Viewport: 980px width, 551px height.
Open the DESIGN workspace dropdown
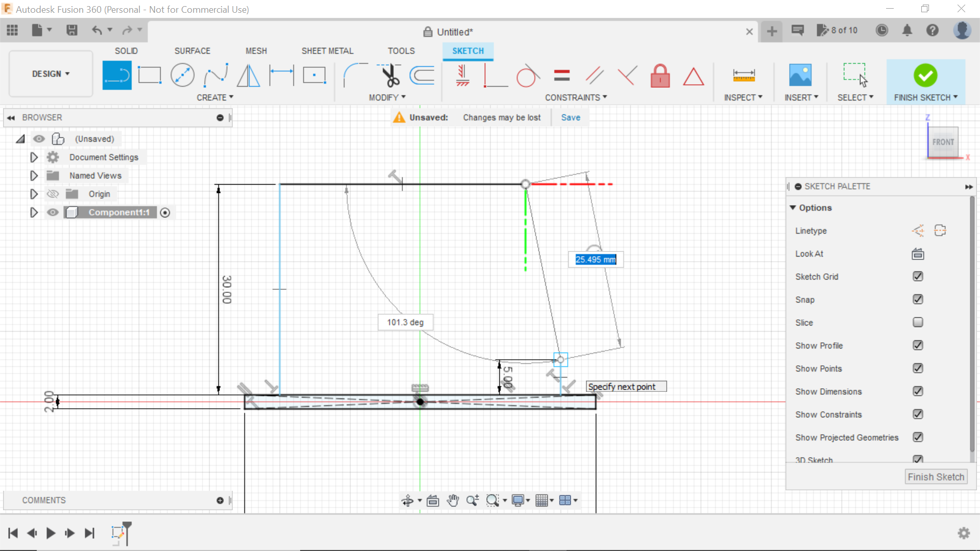[x=50, y=73]
